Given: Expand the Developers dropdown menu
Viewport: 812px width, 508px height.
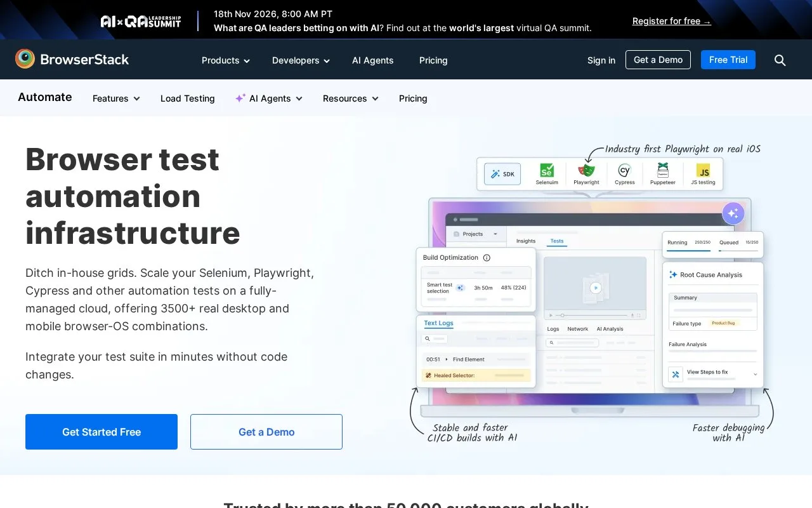Looking at the screenshot, I should pyautogui.click(x=301, y=60).
